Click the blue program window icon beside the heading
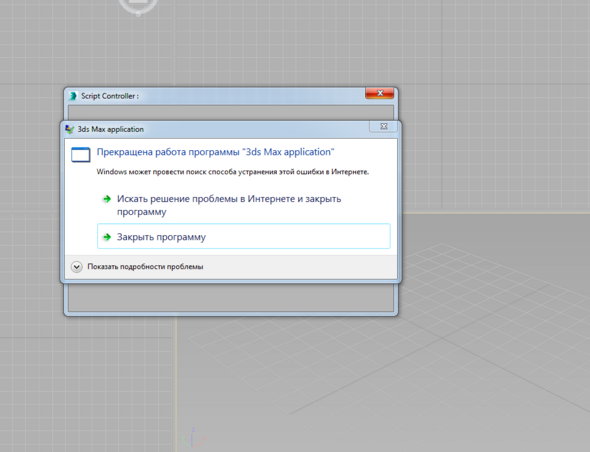 tap(81, 155)
